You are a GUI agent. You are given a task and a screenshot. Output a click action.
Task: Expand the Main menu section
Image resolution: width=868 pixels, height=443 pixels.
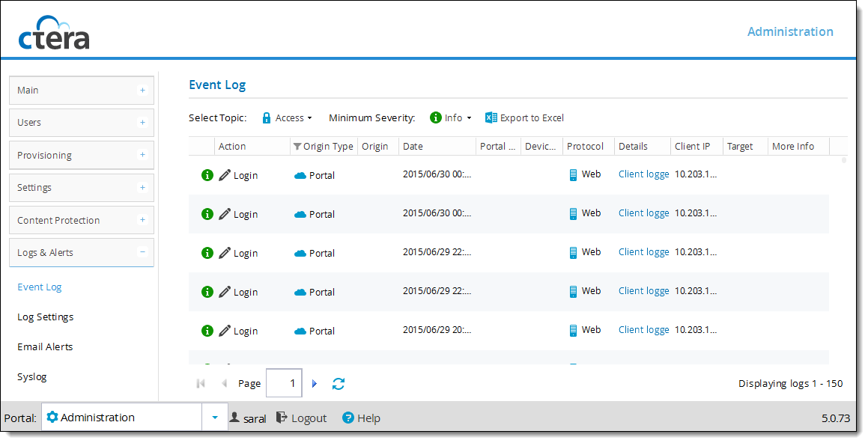coord(142,90)
